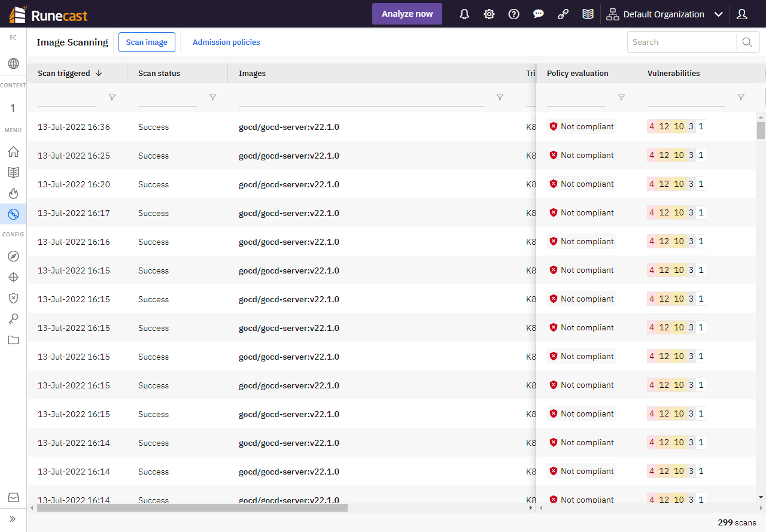Click the Images filter input
Image resolution: width=766 pixels, height=532 pixels.
click(x=361, y=98)
